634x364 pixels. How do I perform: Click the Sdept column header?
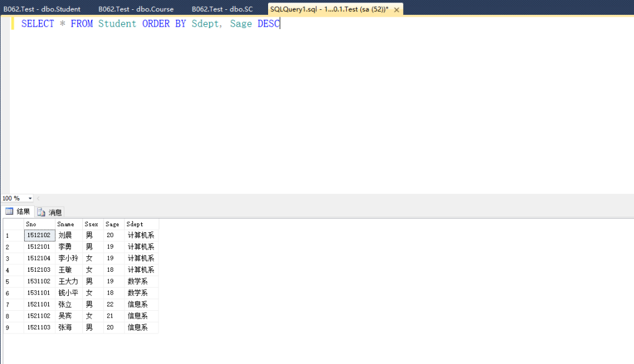point(141,224)
